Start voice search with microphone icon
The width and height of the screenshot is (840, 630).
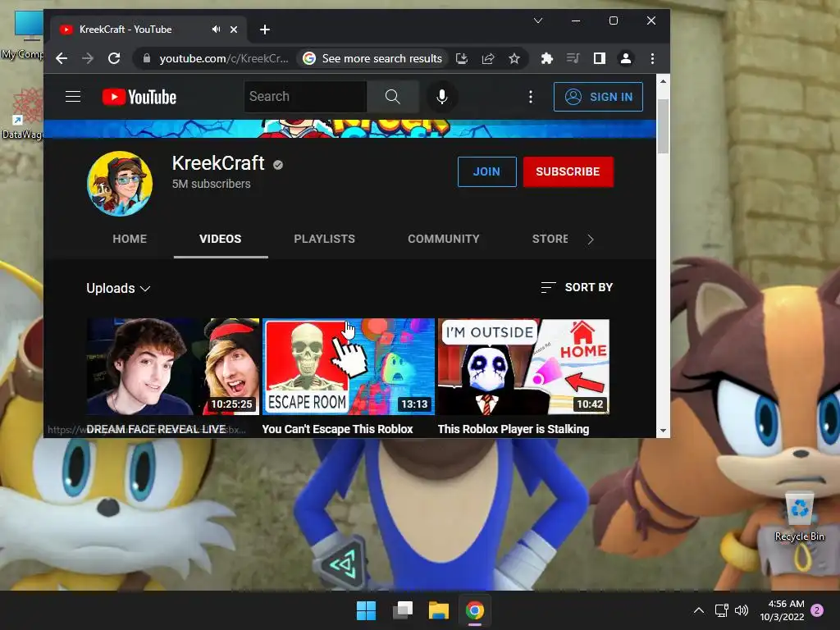point(441,97)
